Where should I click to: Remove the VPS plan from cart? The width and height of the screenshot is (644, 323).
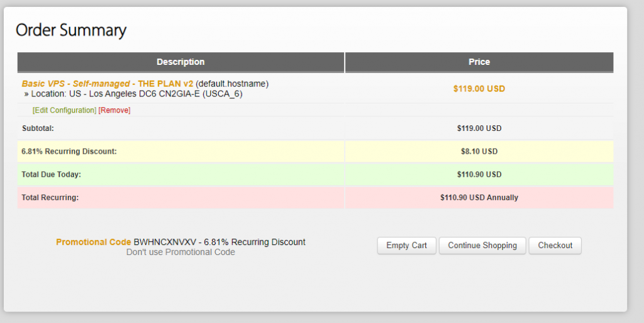pos(114,110)
